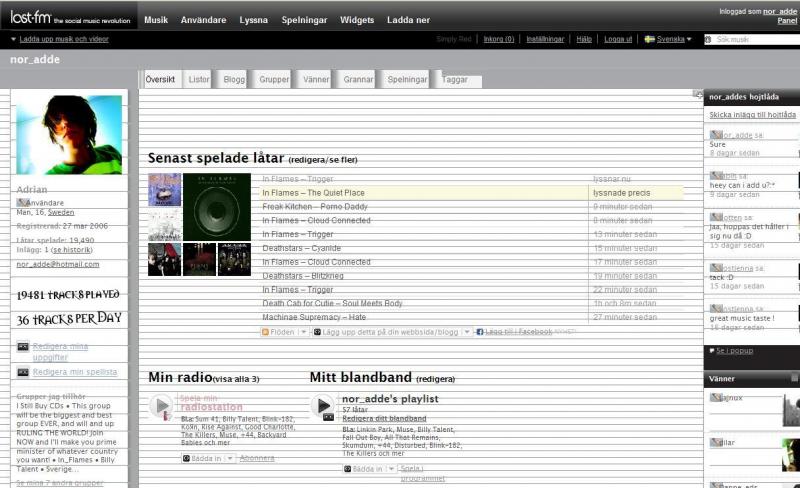Switch to the Vänner tab
This screenshot has width=800, height=488.
point(316,79)
